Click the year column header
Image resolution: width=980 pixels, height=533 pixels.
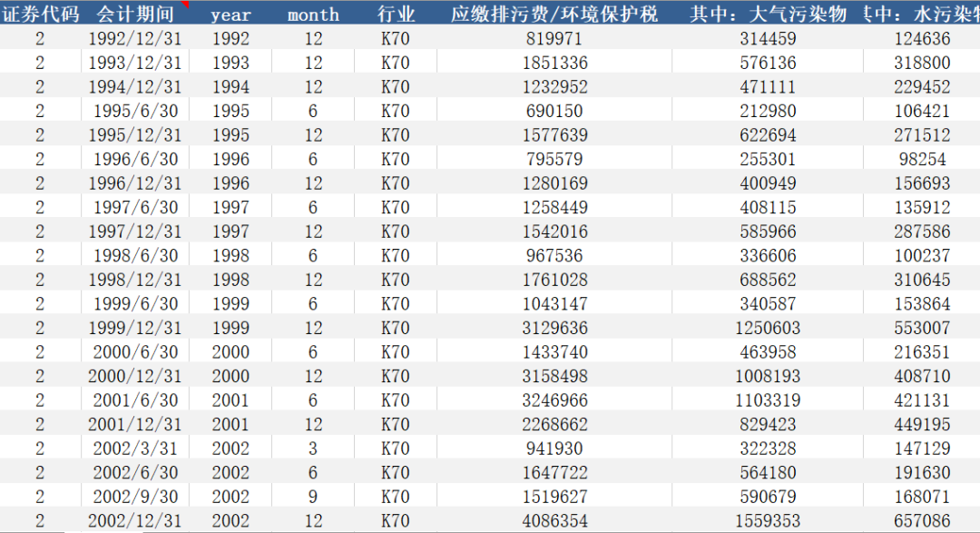point(230,15)
